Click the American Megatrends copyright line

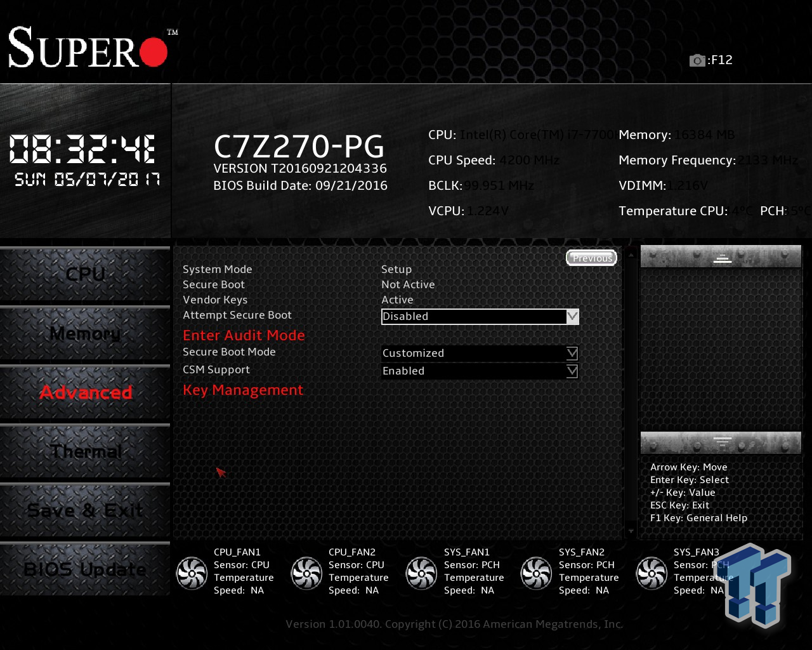point(454,624)
